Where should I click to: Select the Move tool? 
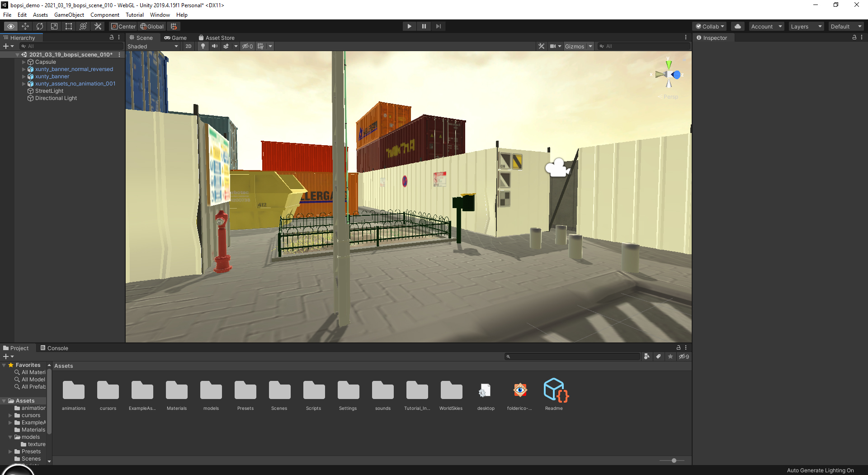pyautogui.click(x=25, y=26)
